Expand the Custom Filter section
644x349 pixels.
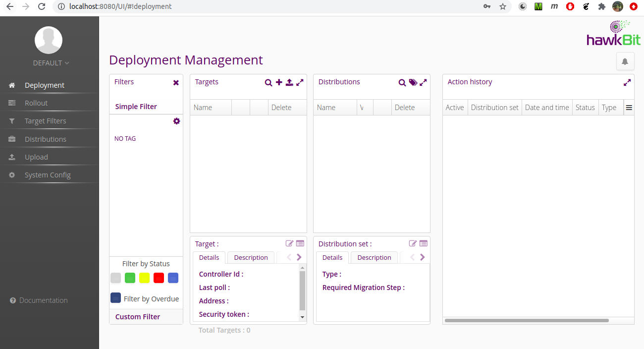[138, 317]
